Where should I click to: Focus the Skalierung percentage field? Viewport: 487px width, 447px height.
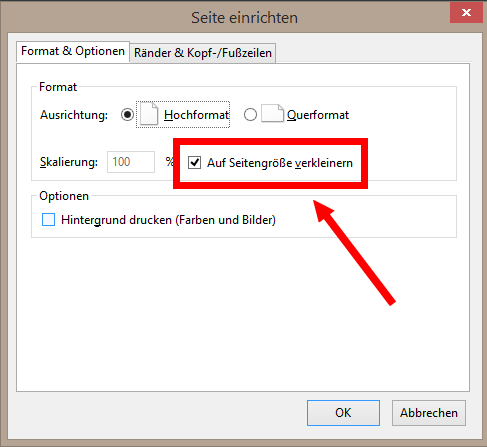pos(131,162)
